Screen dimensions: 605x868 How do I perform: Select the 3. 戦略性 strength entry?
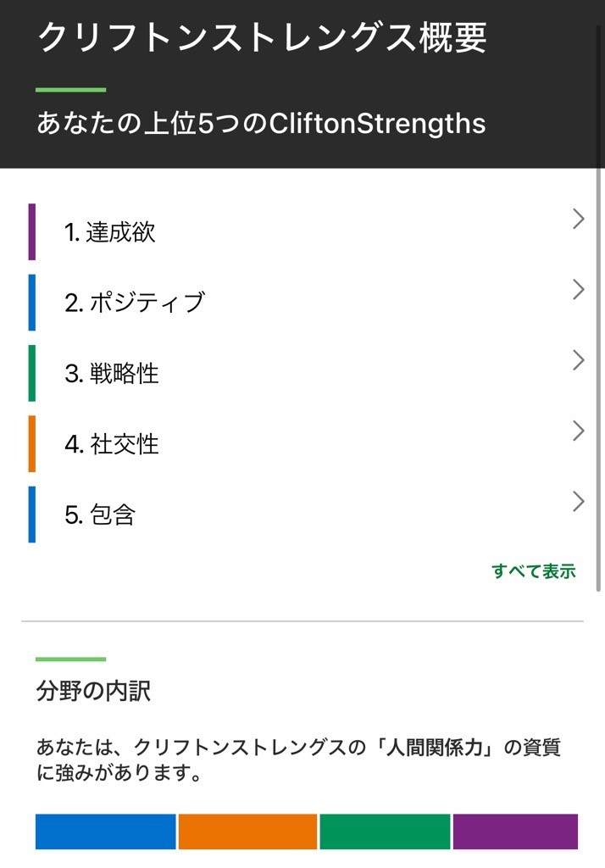112,373
